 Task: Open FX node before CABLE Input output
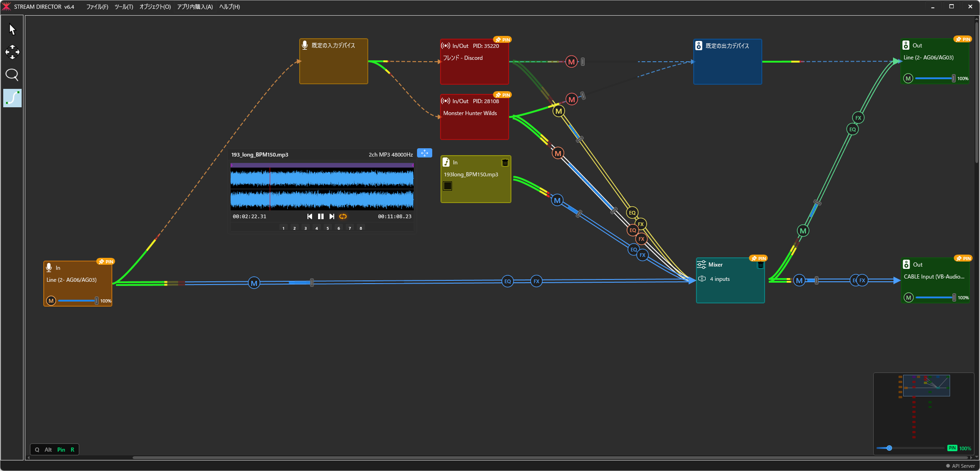click(x=862, y=280)
